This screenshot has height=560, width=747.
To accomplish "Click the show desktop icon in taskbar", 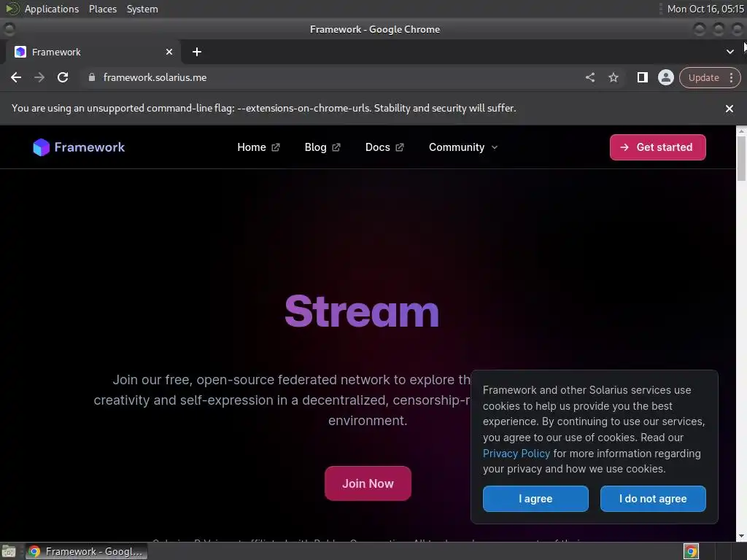I will (x=9, y=551).
